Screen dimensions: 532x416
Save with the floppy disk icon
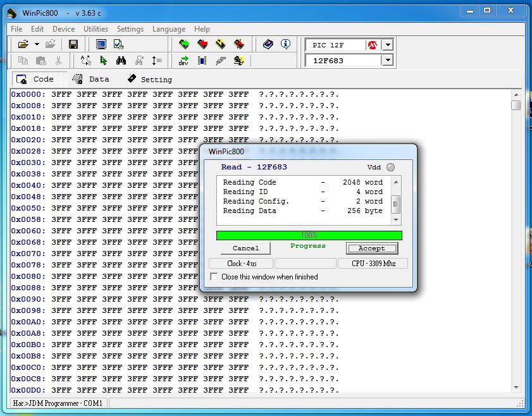coord(73,44)
